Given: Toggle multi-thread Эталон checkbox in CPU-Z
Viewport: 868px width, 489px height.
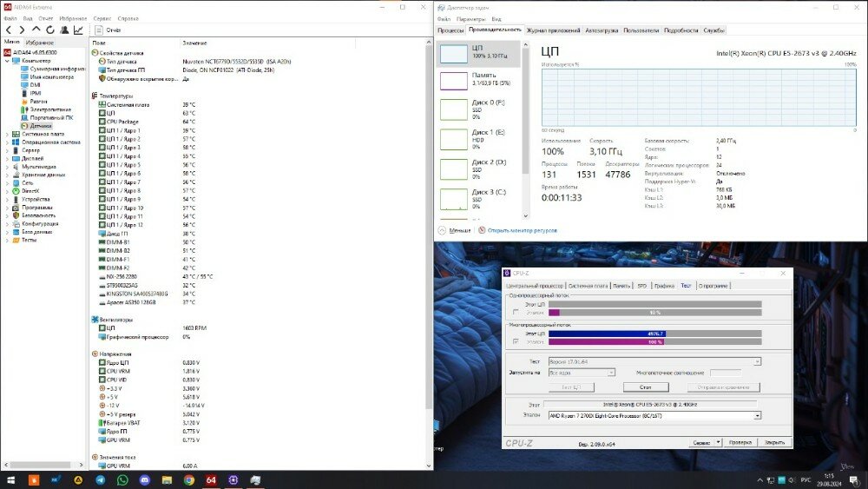Looking at the screenshot, I should pos(516,341).
